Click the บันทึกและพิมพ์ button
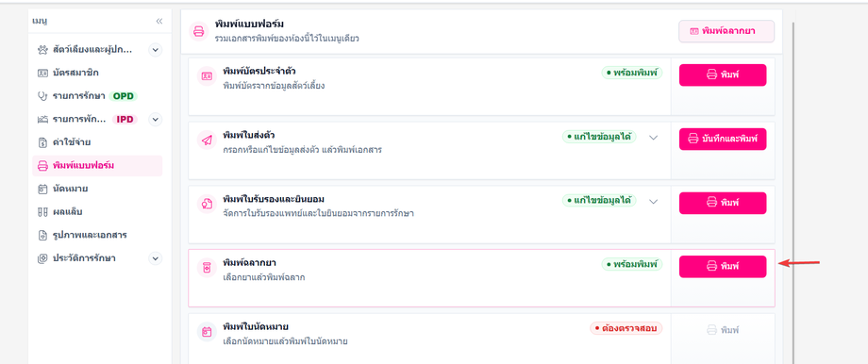Screen dimensions: 868x364 click(x=723, y=139)
